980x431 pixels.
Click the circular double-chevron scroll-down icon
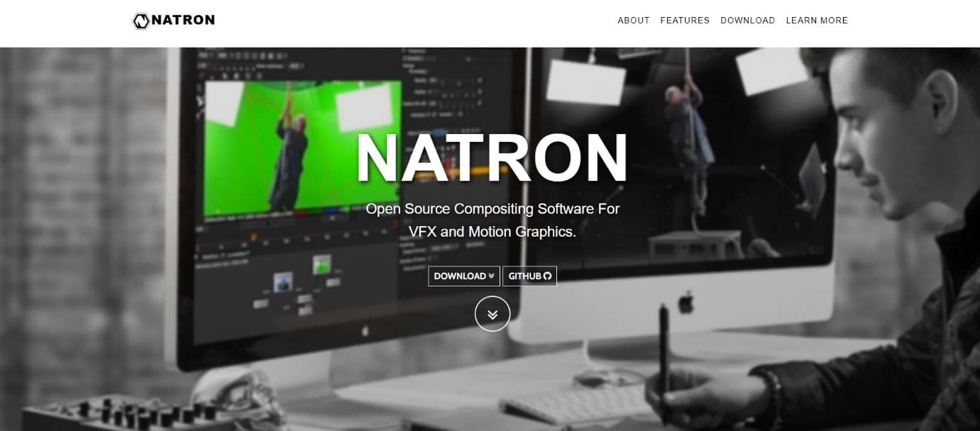click(492, 314)
